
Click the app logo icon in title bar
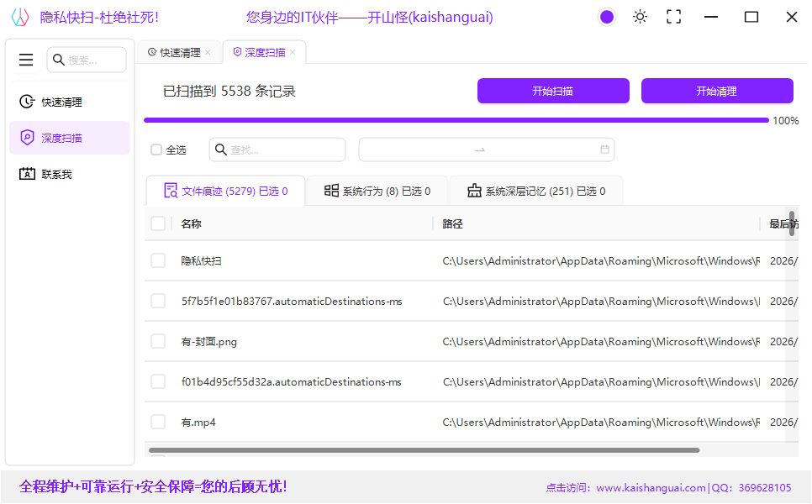pos(21,17)
